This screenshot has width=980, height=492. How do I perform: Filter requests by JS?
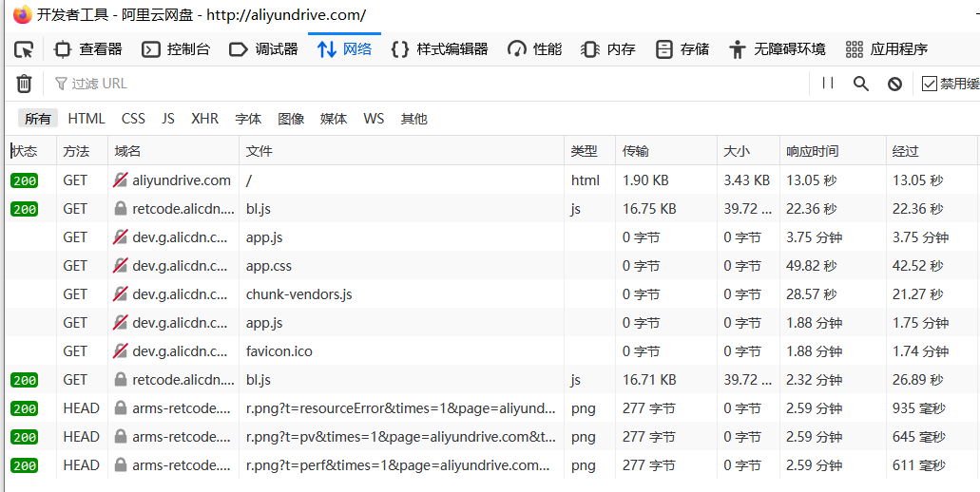(x=167, y=119)
